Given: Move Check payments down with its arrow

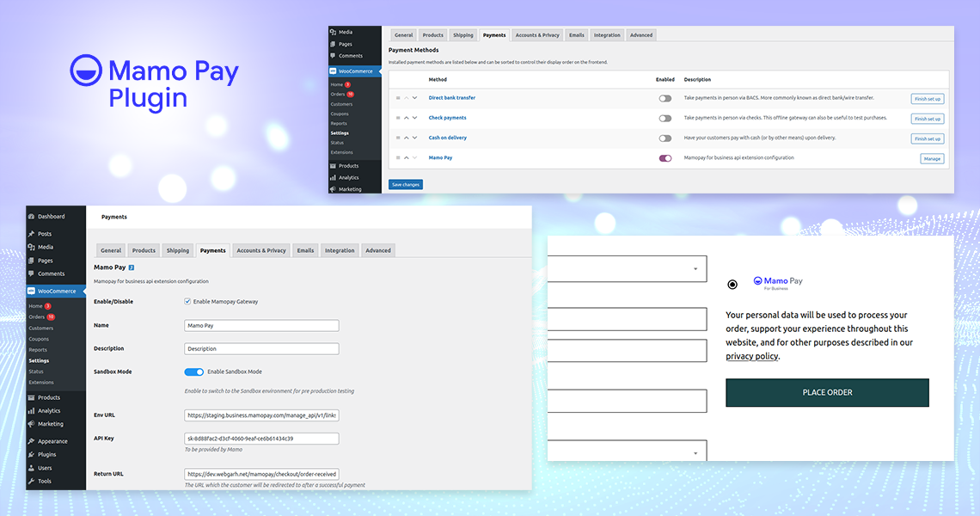Looking at the screenshot, I should click(414, 118).
